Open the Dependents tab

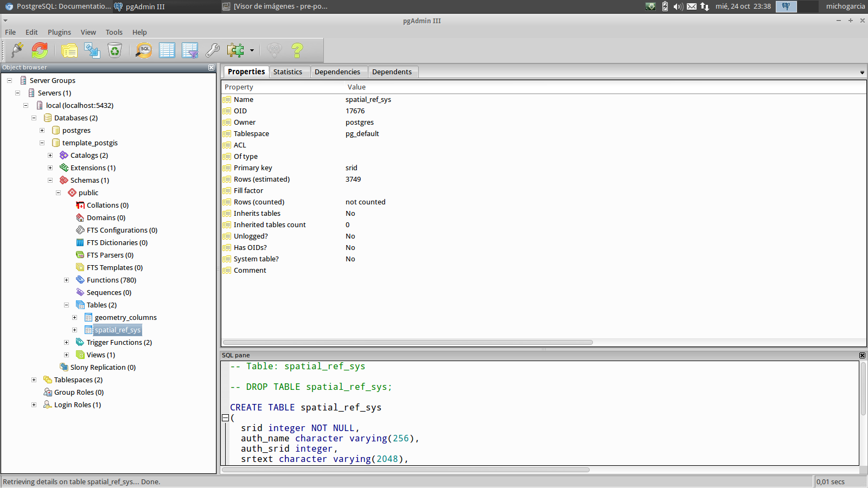coord(392,72)
